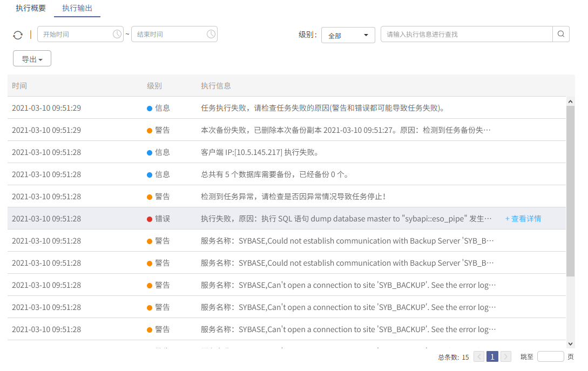Click the 级别 column header

[x=154, y=86]
